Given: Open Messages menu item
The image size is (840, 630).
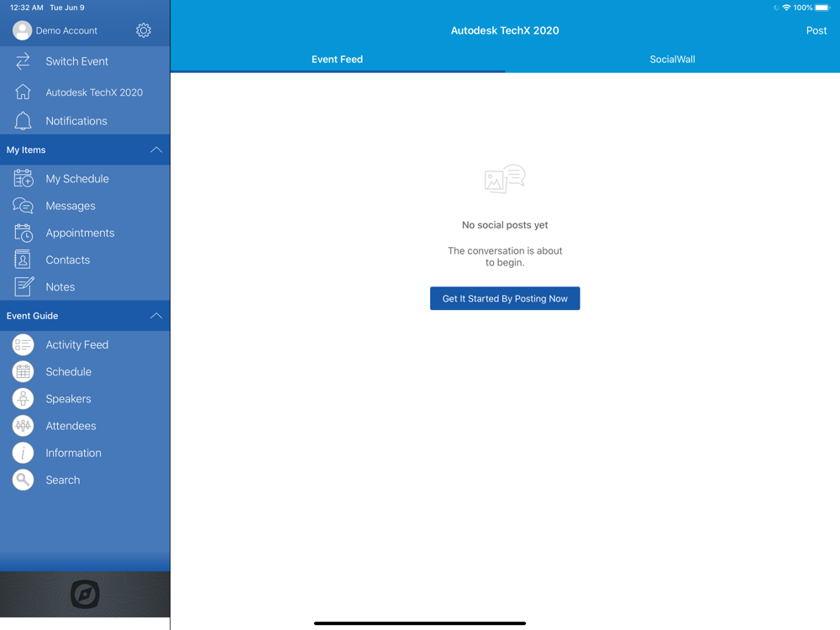Looking at the screenshot, I should pyautogui.click(x=85, y=206).
